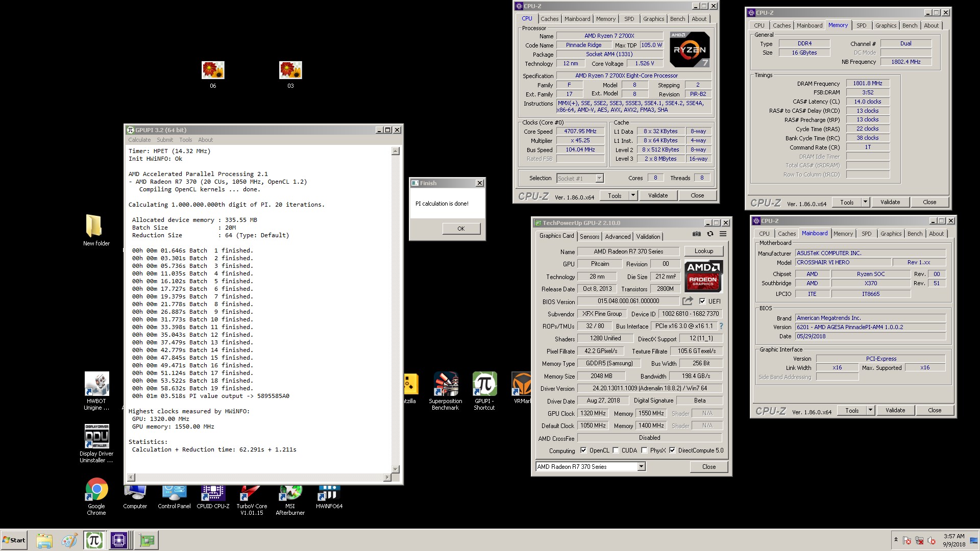
Task: Click GPUPI horizontal scrollbar right arrow
Action: 387,477
